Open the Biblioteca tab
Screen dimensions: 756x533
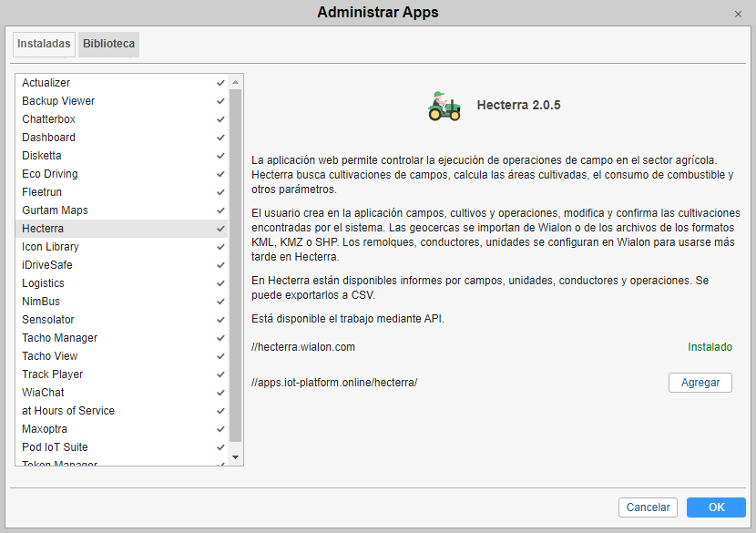[108, 44]
